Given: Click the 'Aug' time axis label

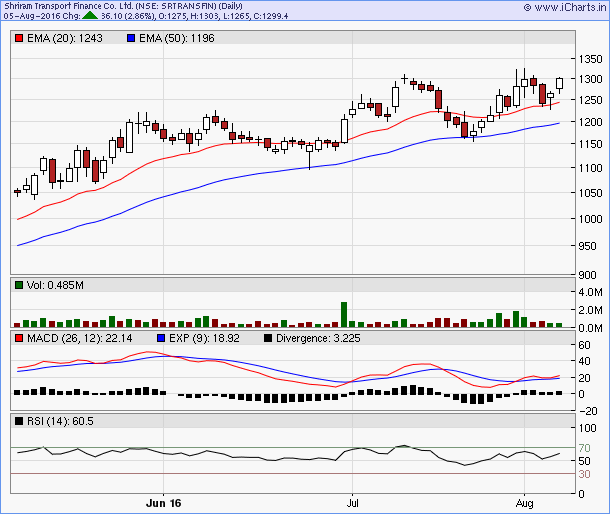Looking at the screenshot, I should tap(524, 503).
